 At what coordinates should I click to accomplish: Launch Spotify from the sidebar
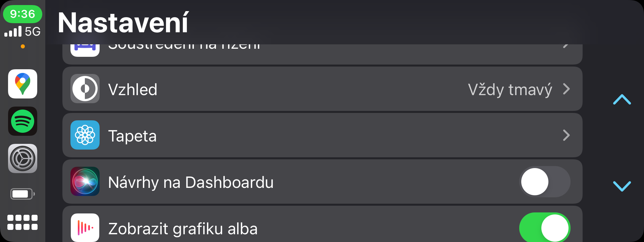click(x=22, y=121)
